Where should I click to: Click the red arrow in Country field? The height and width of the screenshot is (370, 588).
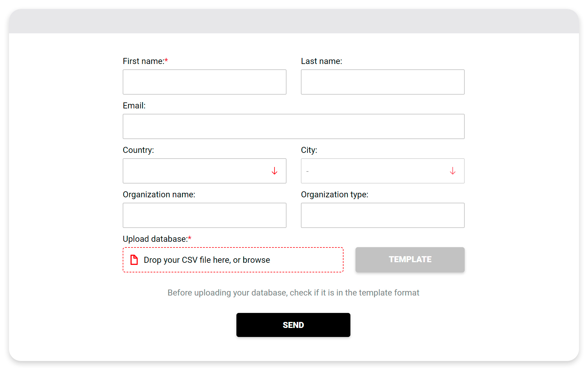(x=274, y=171)
